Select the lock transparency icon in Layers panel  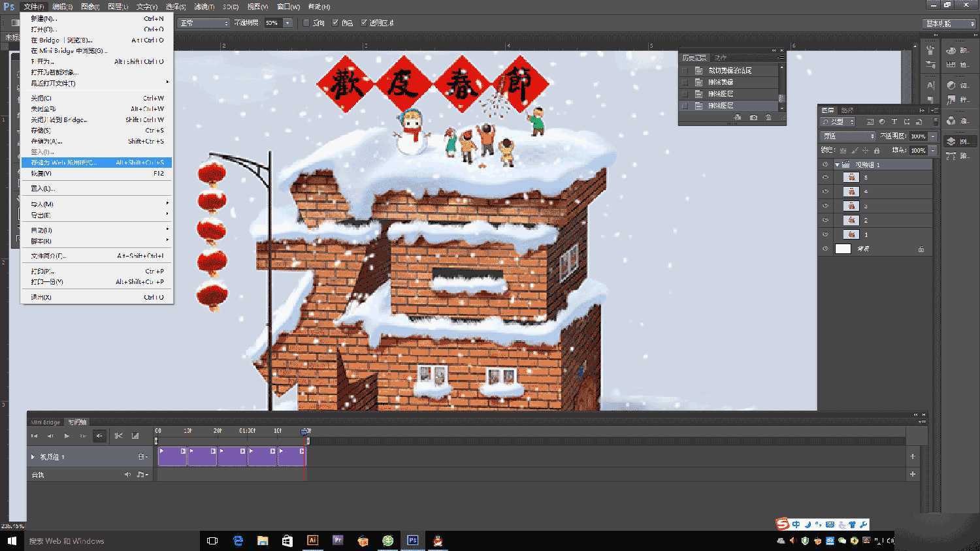tap(841, 150)
